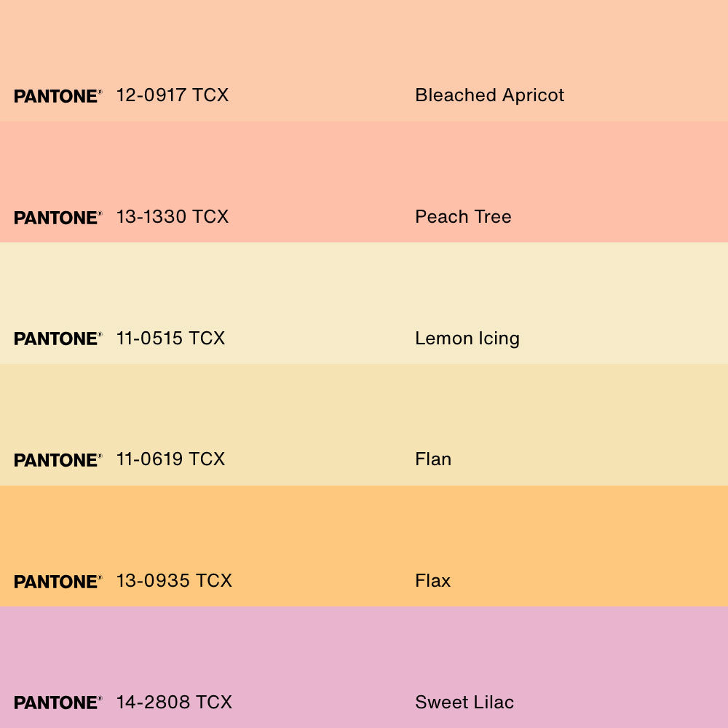Click the Bleached Apricot name label
The width and height of the screenshot is (728, 728).
click(x=489, y=95)
